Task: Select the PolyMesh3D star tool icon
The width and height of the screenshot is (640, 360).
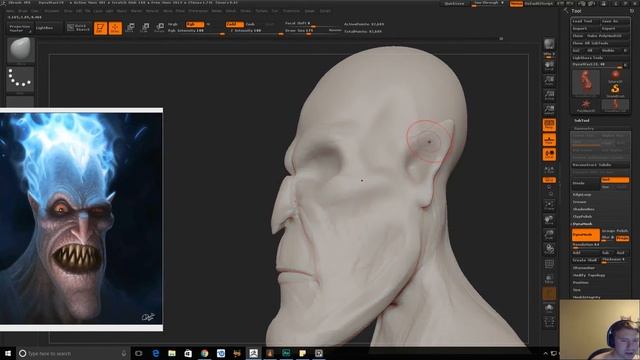Action: click(x=586, y=105)
